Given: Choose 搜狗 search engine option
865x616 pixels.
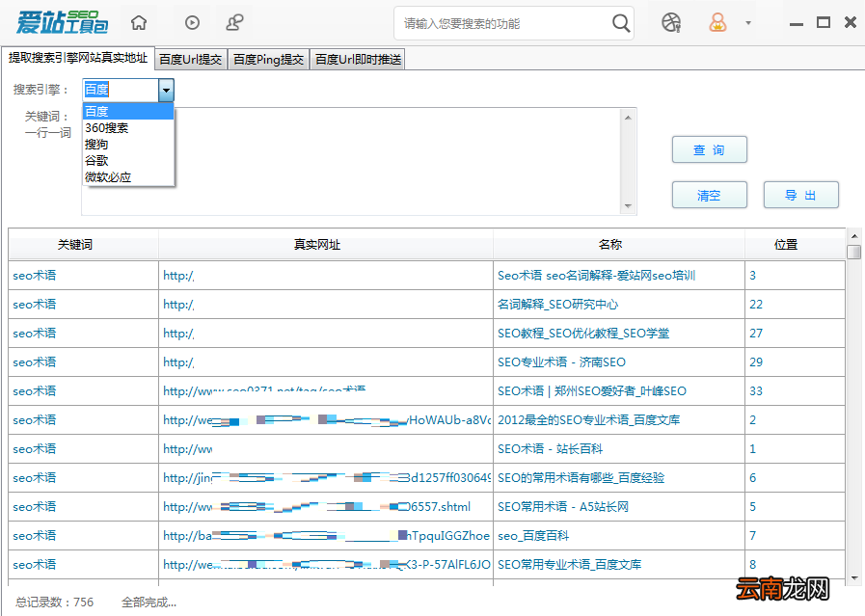Looking at the screenshot, I should tap(128, 145).
